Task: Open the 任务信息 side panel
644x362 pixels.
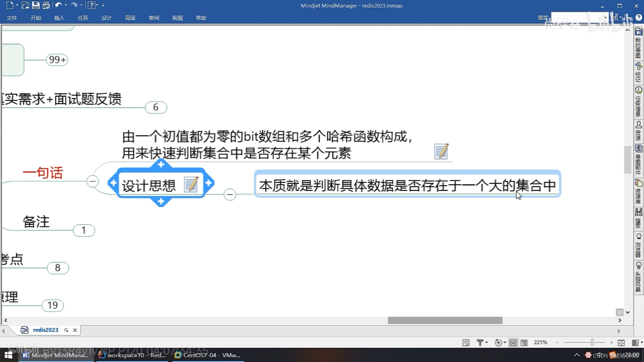Action: pyautogui.click(x=638, y=102)
